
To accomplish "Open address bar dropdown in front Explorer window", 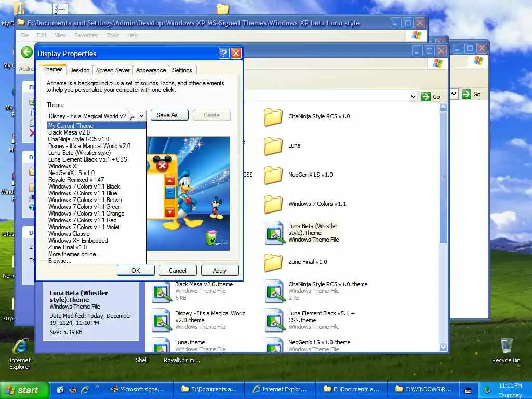I will 413,97.
